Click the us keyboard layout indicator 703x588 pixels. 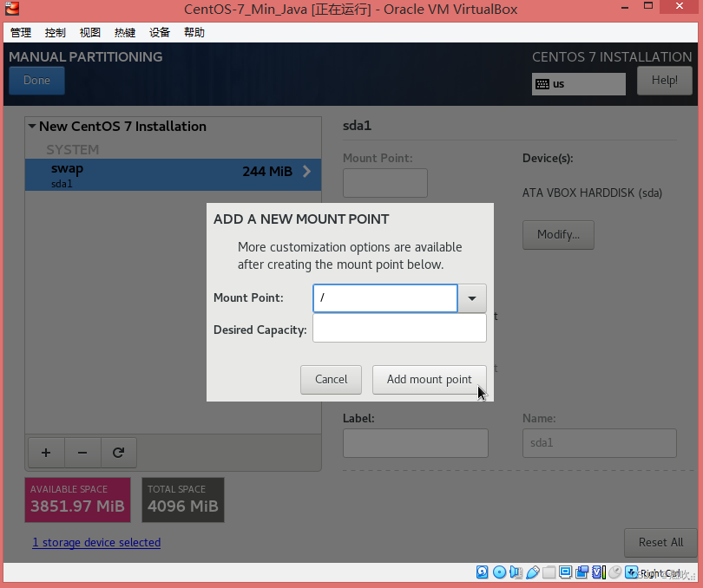point(578,84)
